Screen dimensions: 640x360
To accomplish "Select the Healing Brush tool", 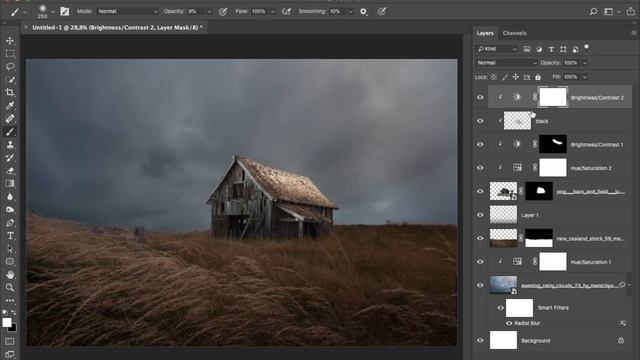I will coord(10,119).
